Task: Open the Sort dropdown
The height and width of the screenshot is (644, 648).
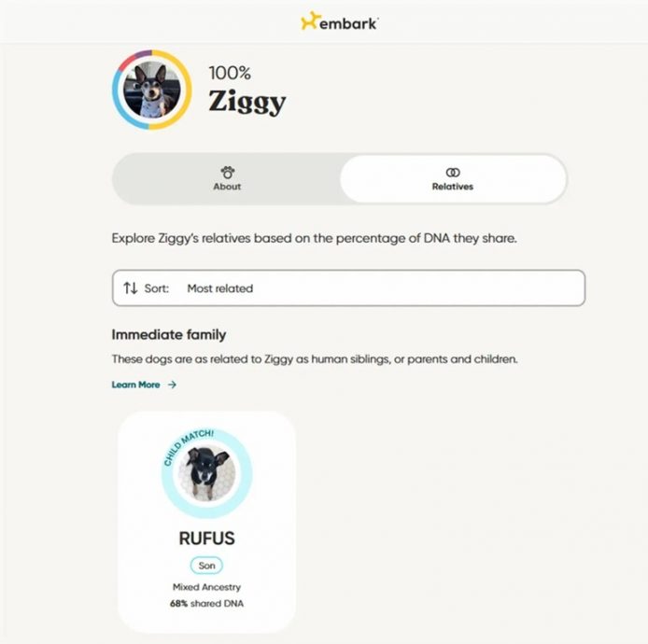Action: coord(348,288)
